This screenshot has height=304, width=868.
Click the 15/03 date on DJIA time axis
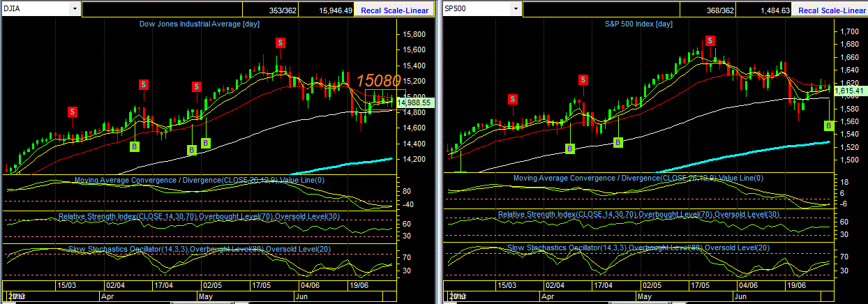click(x=66, y=285)
